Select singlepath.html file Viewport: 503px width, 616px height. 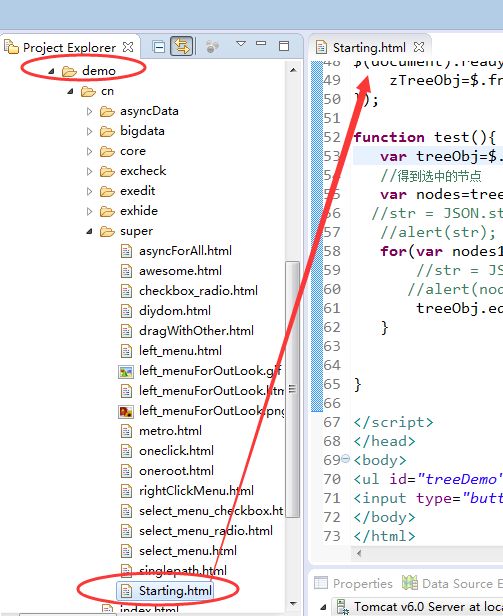point(183,570)
